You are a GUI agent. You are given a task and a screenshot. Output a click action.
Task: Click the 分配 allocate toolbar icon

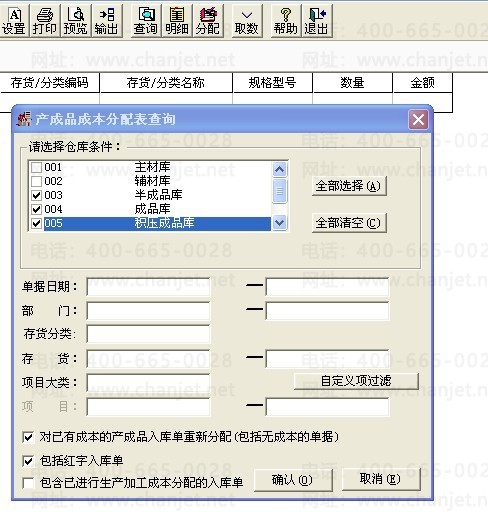(208, 21)
